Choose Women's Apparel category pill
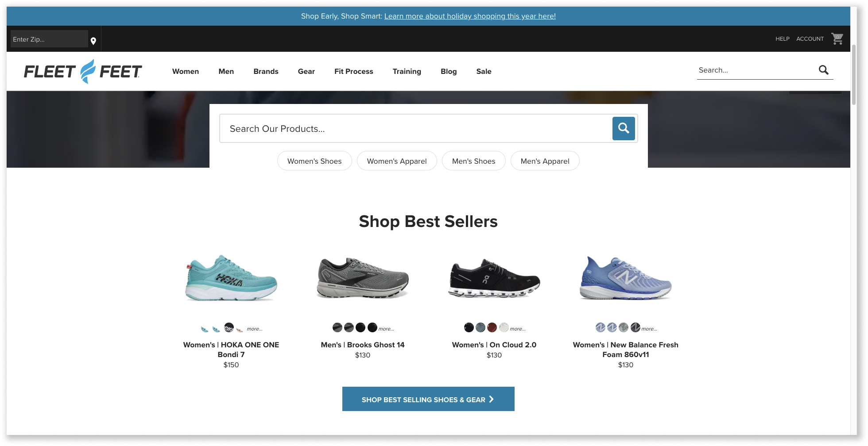868x446 pixels. [x=397, y=161]
